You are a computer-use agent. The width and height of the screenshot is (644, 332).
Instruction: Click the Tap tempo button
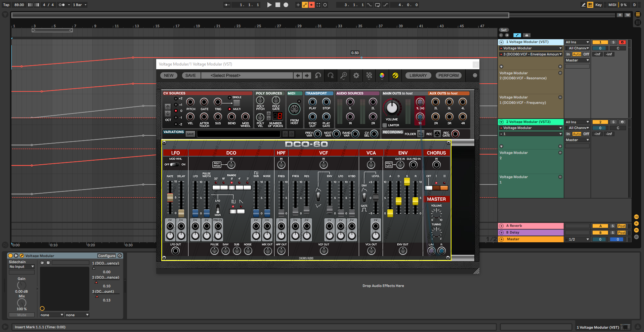(6, 5)
